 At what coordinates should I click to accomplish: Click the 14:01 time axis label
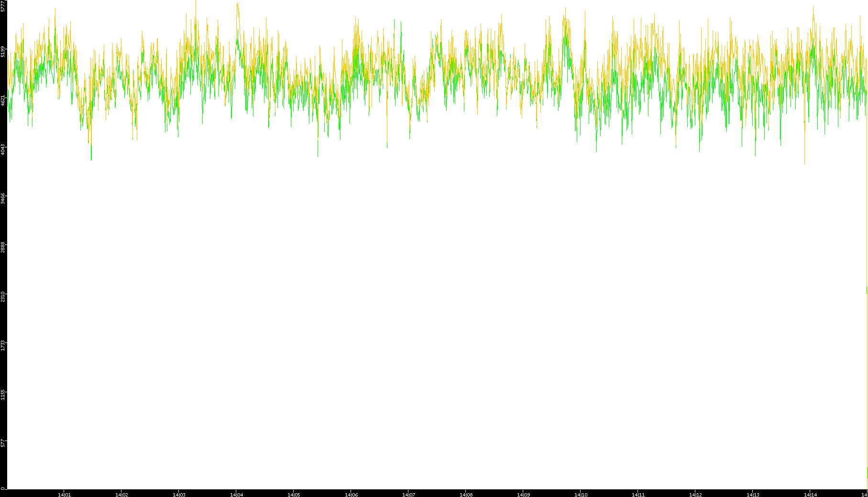click(x=64, y=495)
